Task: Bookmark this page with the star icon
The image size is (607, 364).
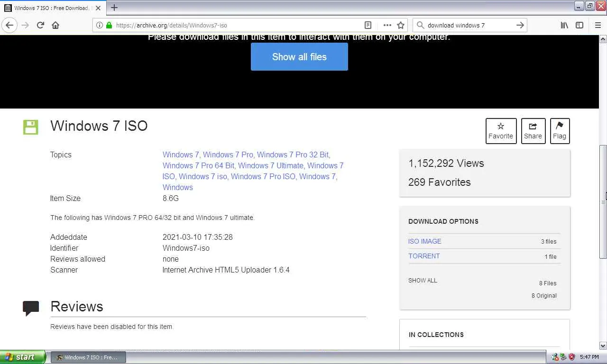Action: (401, 26)
